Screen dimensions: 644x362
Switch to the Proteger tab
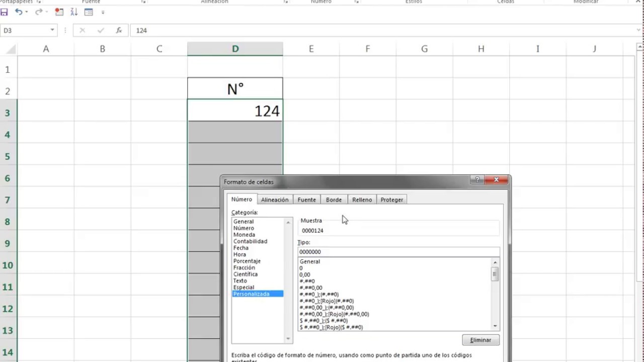[x=391, y=200]
